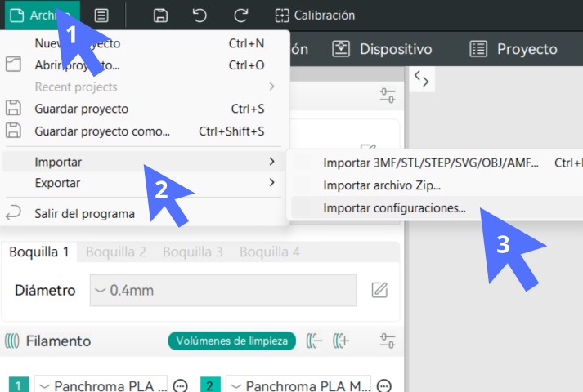Select the Boquilla 1 tab

tap(39, 252)
